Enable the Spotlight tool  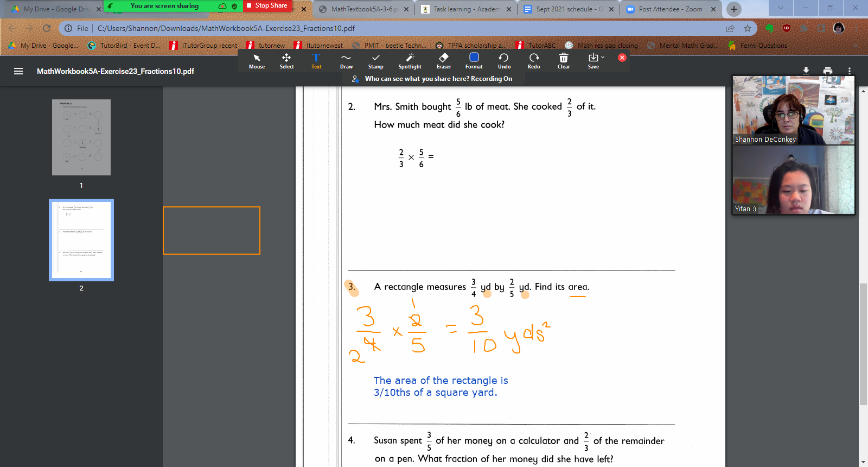410,61
